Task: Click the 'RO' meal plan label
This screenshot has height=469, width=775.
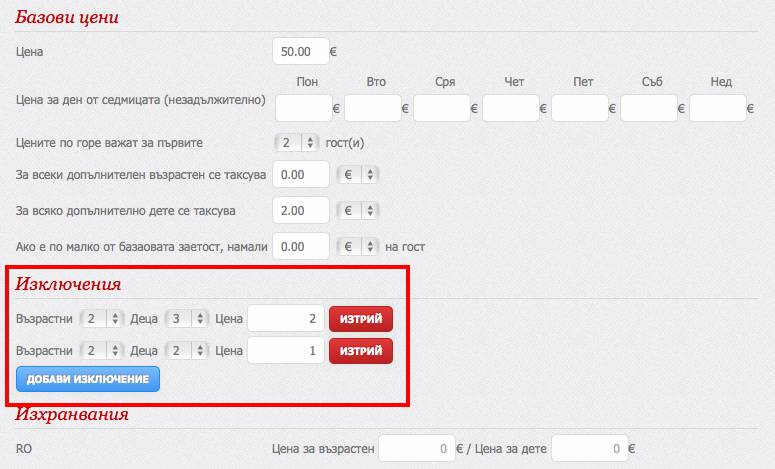Action: (24, 449)
